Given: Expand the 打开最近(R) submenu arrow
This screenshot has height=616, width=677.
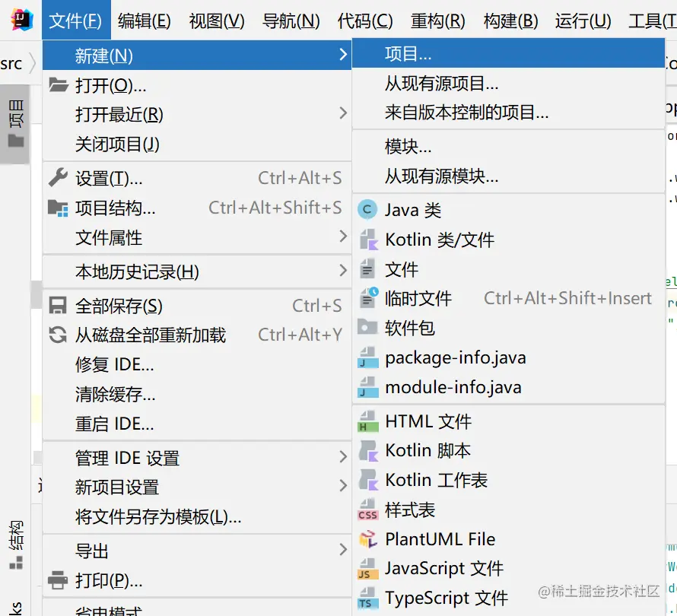Looking at the screenshot, I should pyautogui.click(x=343, y=113).
